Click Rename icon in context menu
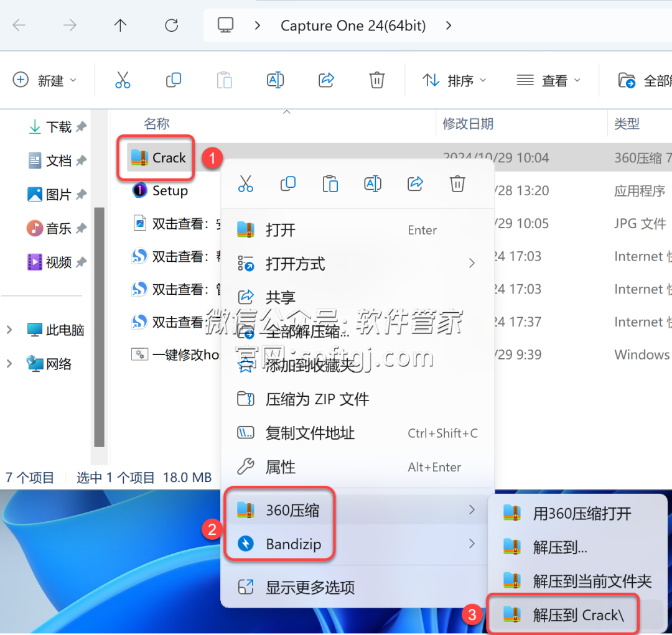This screenshot has height=635, width=672. click(x=373, y=184)
